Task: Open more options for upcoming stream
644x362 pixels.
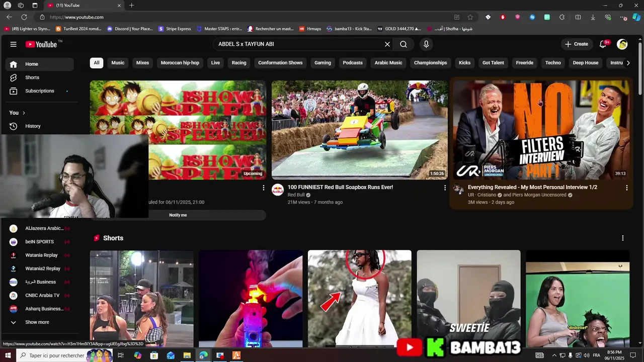Action: (x=263, y=188)
